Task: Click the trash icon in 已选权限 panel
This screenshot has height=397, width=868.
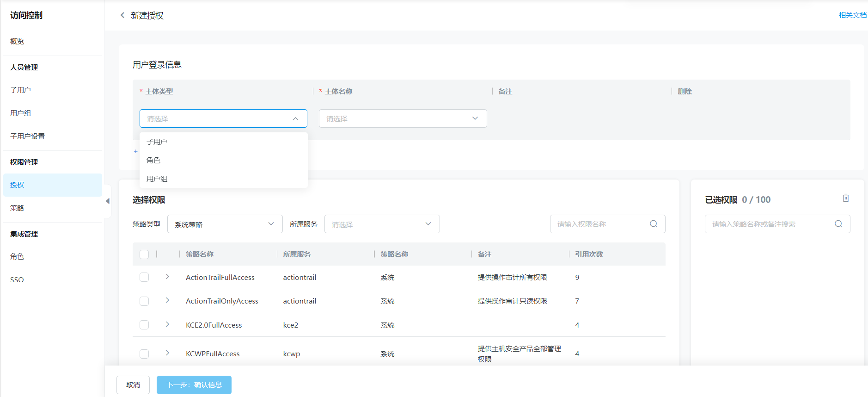Action: 845,198
